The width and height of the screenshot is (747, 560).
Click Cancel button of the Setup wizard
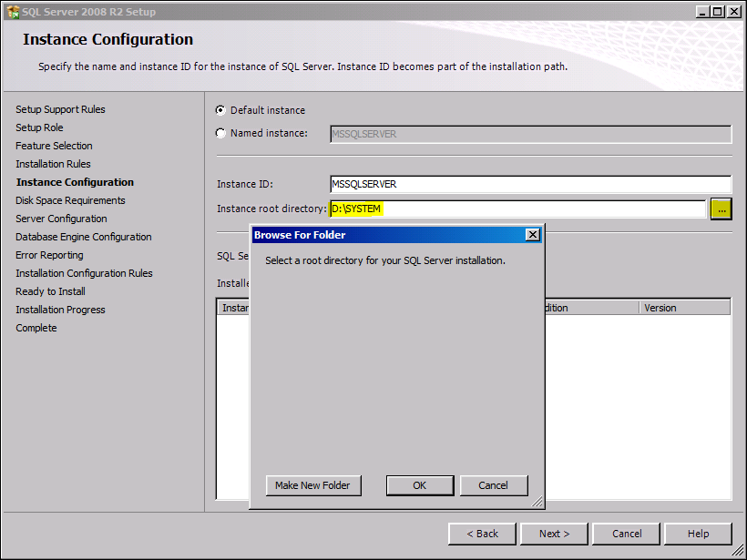pyautogui.click(x=627, y=534)
